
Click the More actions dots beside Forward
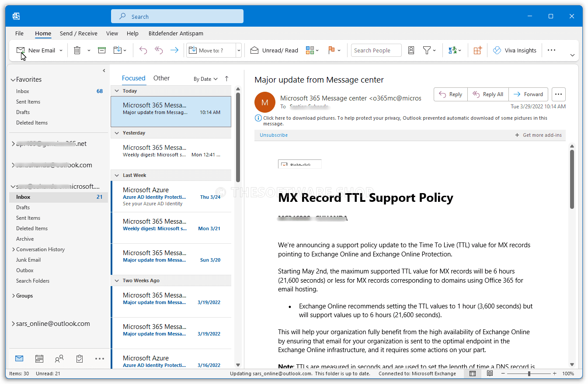point(559,94)
